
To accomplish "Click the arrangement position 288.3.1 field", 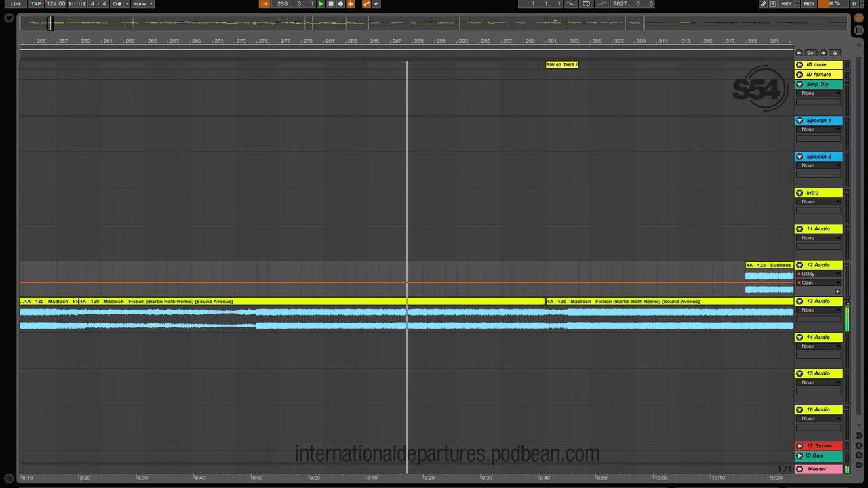I will click(x=294, y=4).
